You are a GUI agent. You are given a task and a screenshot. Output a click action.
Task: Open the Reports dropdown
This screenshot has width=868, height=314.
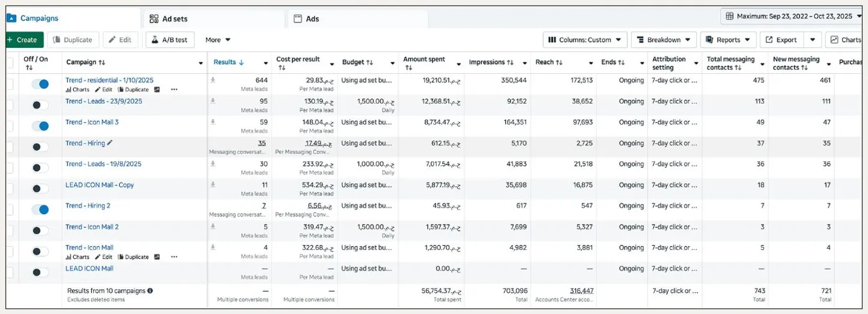point(728,40)
